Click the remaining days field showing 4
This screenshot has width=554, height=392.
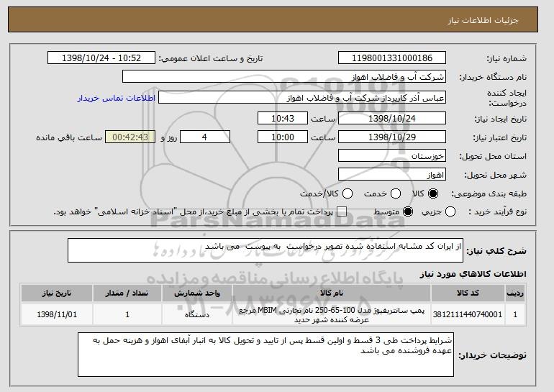coord(205,137)
